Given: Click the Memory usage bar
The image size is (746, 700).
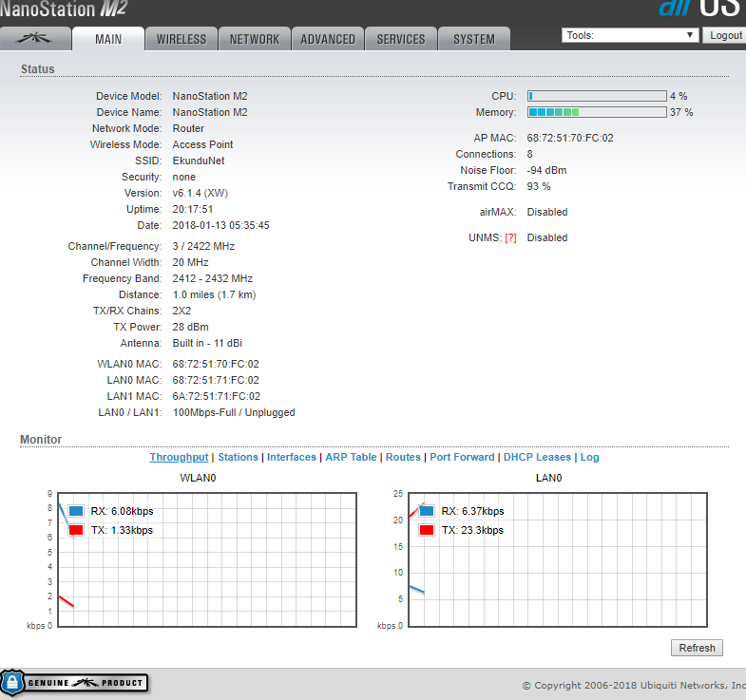Looking at the screenshot, I should point(597,112).
